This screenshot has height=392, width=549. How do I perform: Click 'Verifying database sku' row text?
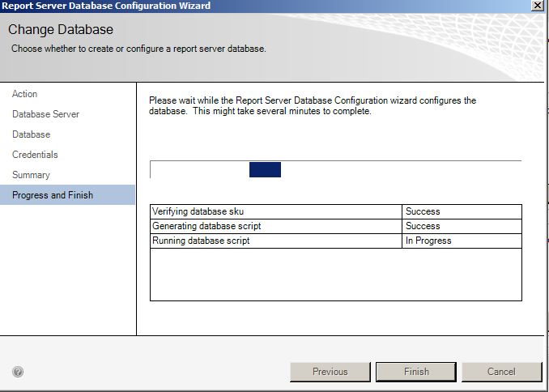pos(198,211)
